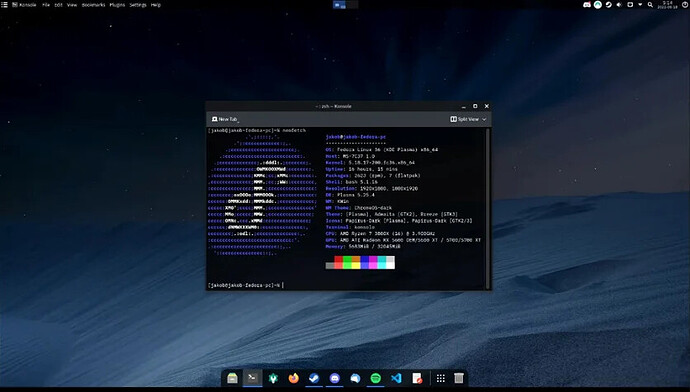Expand hidden system tray icons arrow
This screenshot has width=690, height=392.
tap(640, 5)
